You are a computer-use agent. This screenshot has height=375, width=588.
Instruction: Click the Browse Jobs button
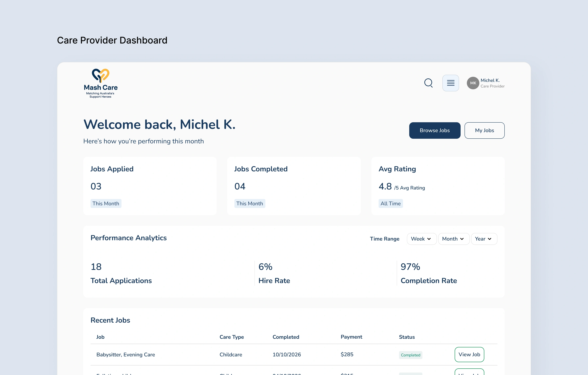[435, 130]
